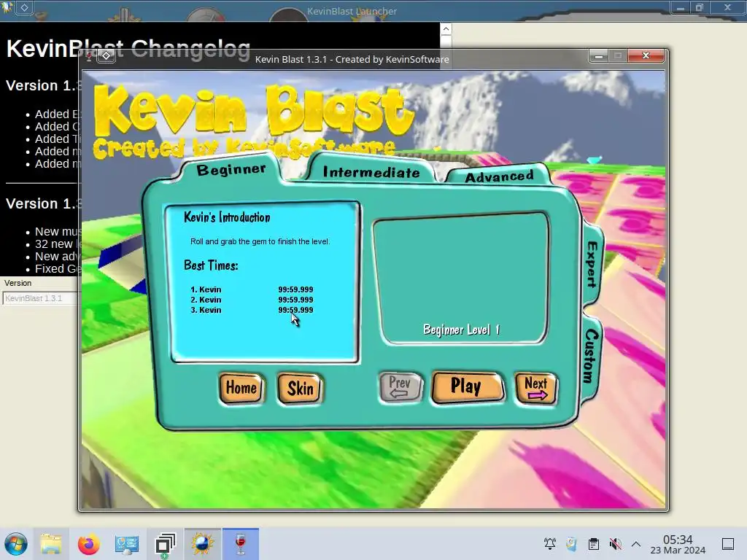Click the show desktop icon in the tray
The height and width of the screenshot is (560, 747).
(728, 544)
